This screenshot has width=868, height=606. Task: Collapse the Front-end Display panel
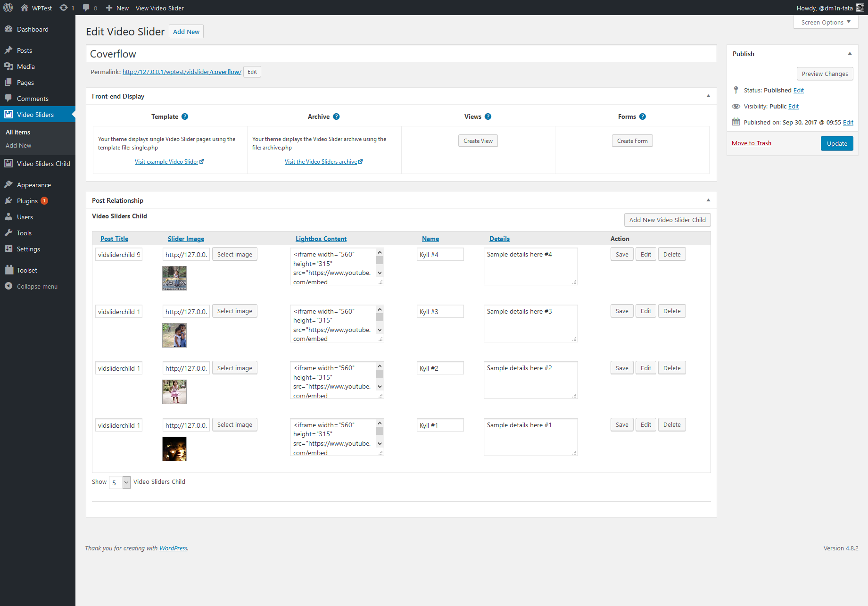tap(708, 96)
